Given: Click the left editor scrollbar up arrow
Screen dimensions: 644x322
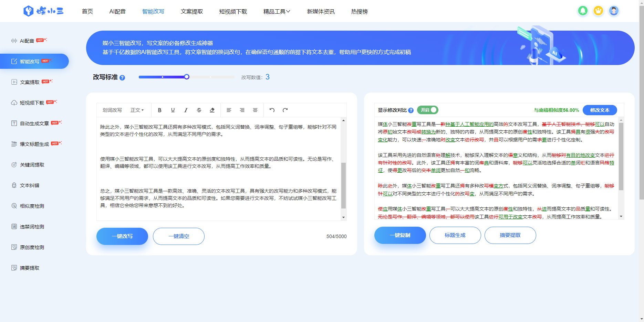Looking at the screenshot, I should point(343,120).
